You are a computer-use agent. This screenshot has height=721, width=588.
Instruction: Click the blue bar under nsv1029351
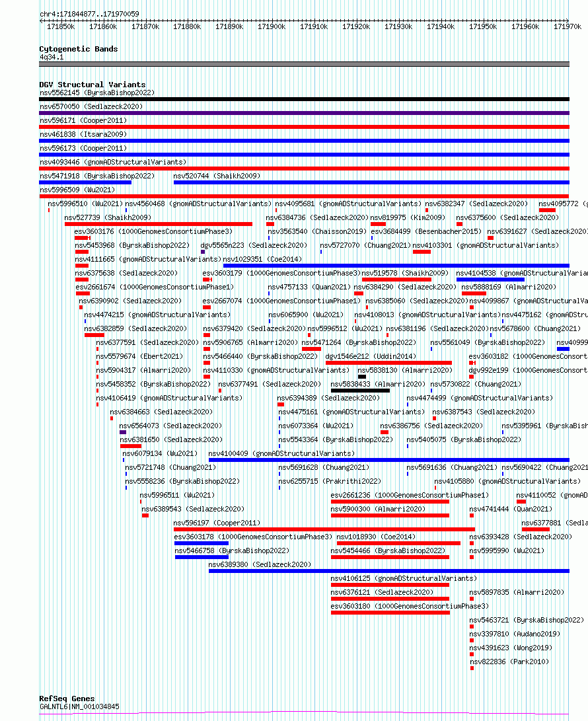396,266
